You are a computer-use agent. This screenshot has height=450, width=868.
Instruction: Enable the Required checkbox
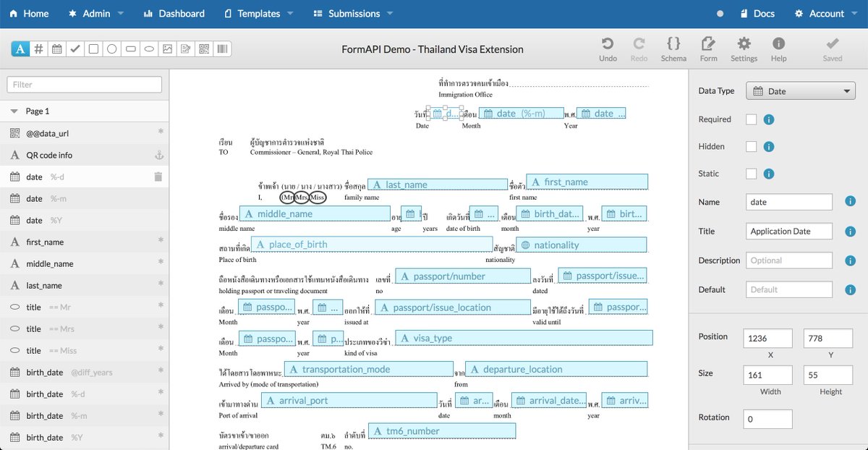point(752,119)
